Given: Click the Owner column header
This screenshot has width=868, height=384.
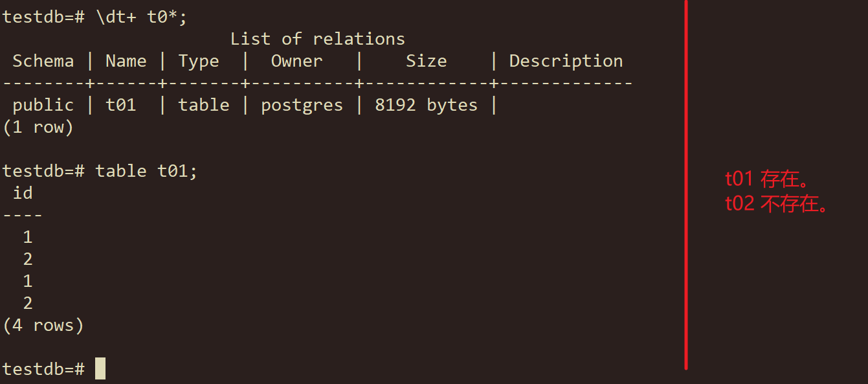Looking at the screenshot, I should tap(296, 61).
